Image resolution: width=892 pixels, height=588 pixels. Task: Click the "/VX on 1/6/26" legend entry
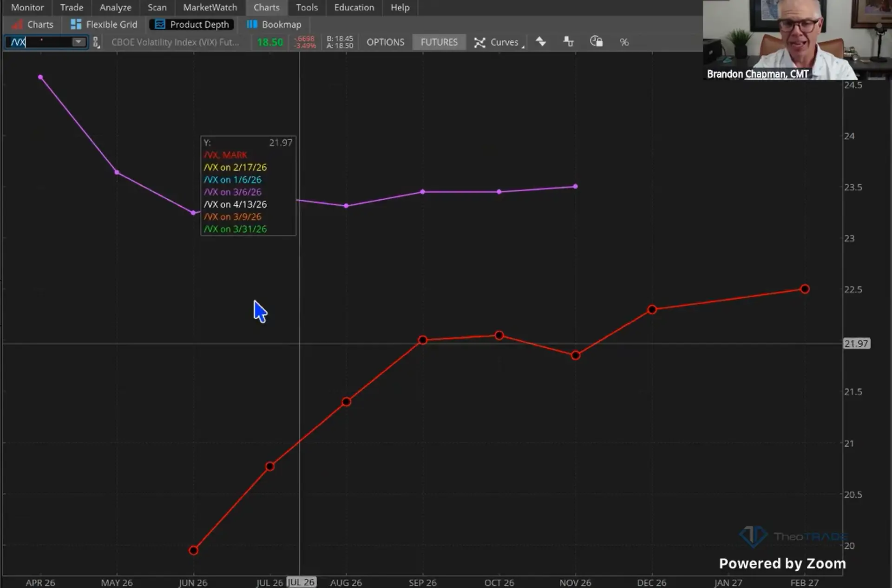click(232, 180)
